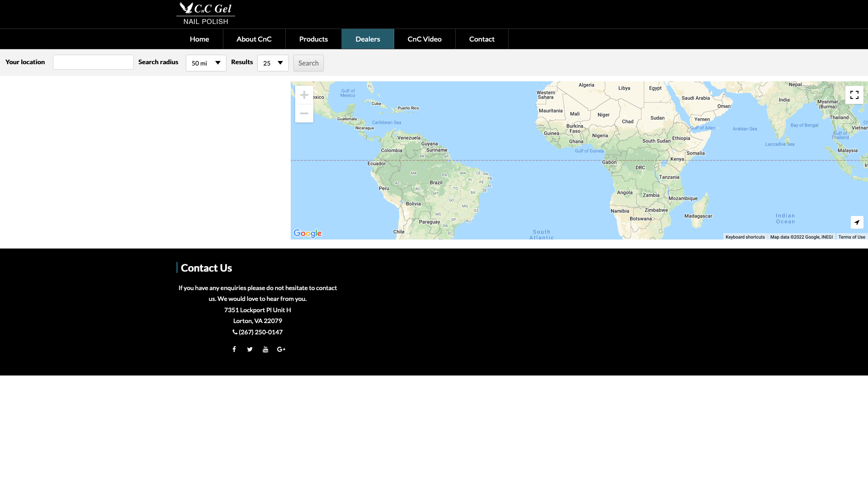
Task: Go to the About CnC page
Action: (x=254, y=39)
